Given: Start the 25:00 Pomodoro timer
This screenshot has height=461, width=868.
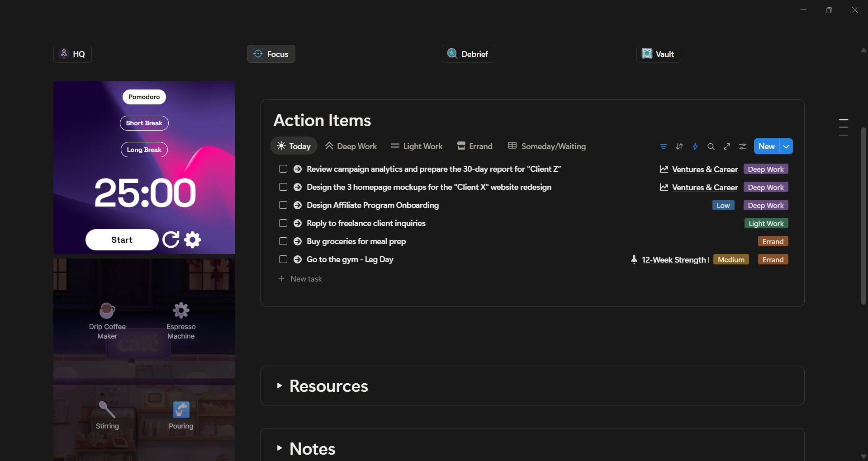Looking at the screenshot, I should click(121, 240).
